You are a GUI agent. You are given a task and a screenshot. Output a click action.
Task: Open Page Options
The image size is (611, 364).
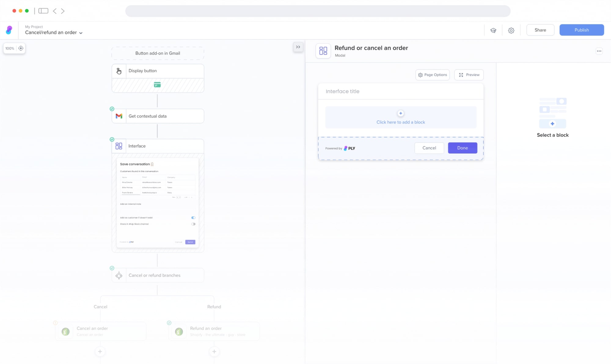pyautogui.click(x=432, y=75)
